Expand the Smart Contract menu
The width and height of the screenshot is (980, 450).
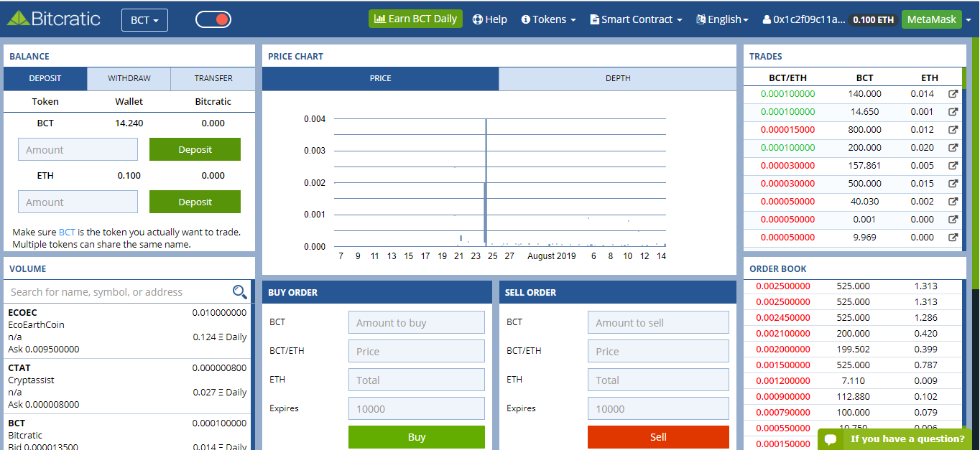coord(636,19)
